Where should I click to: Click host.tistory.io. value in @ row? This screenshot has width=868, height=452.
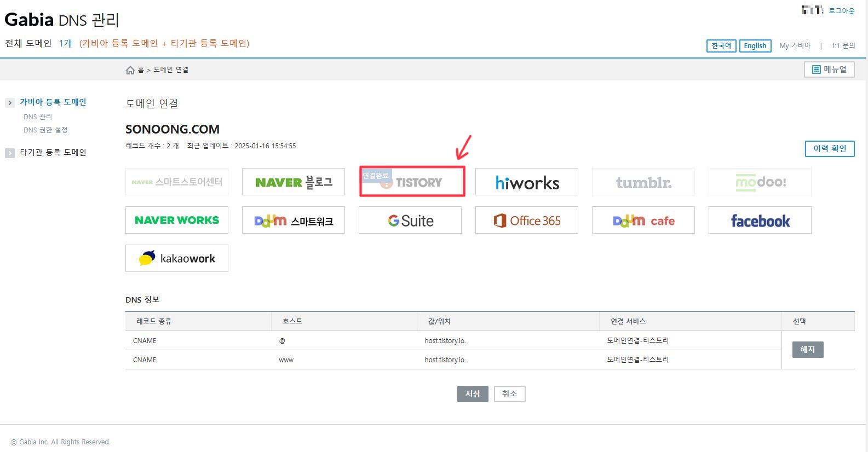click(445, 341)
